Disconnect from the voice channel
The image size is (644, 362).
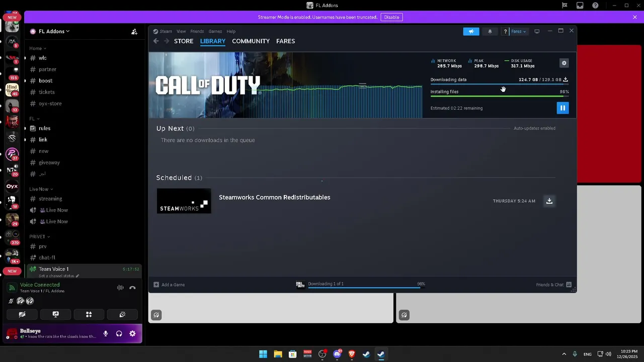132,288
